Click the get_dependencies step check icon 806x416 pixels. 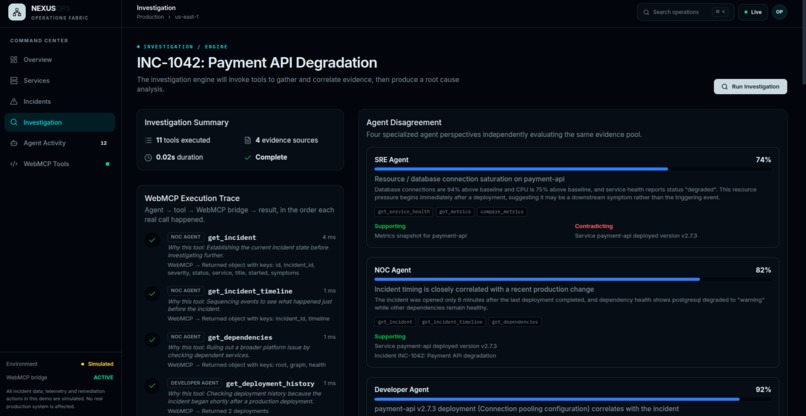[x=152, y=339]
